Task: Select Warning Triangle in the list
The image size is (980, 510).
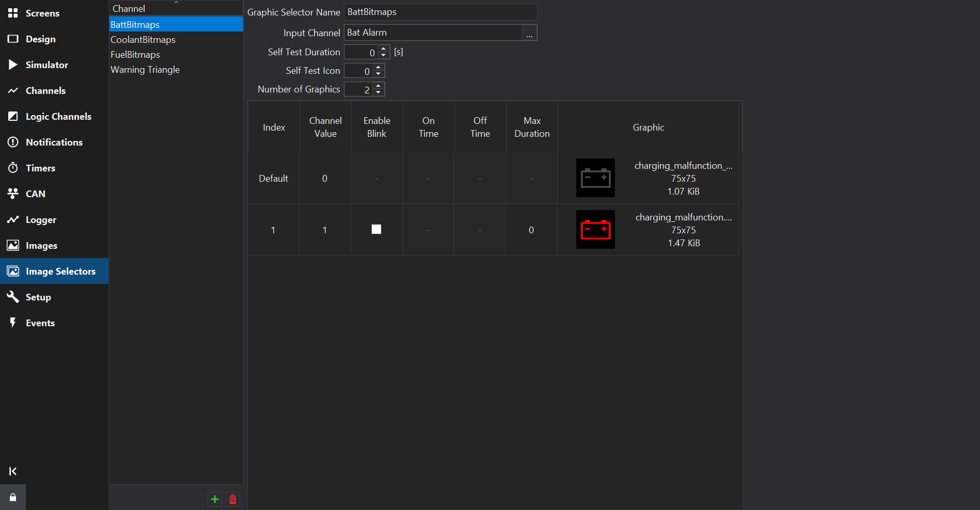Action: coord(145,70)
